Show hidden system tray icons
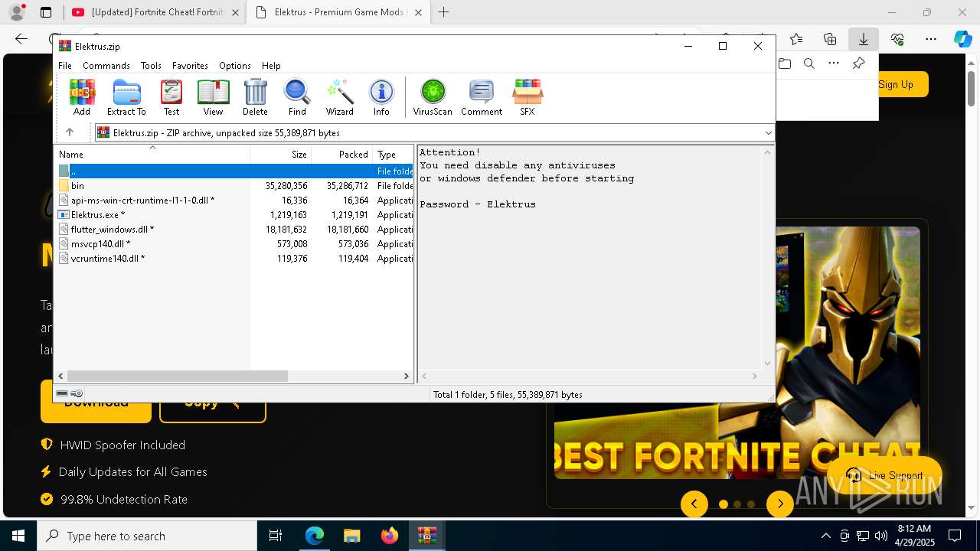Viewport: 980px width, 551px height. coord(825,536)
